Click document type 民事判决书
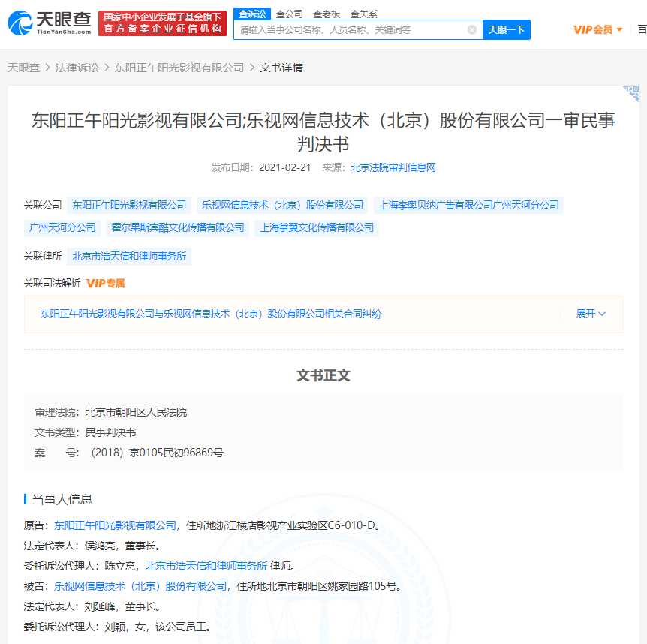This screenshot has height=644, width=647. click(110, 432)
